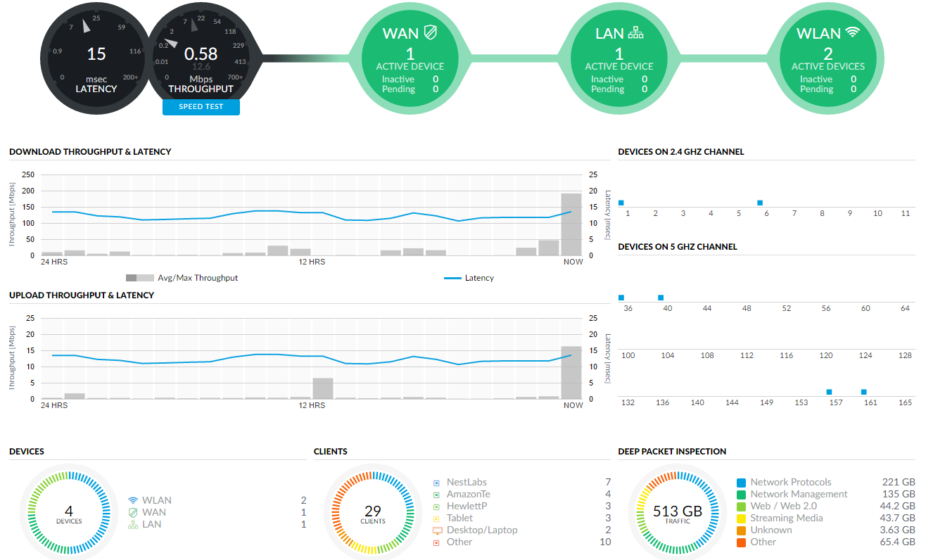
Task: Start the Speed Test
Action: (201, 107)
